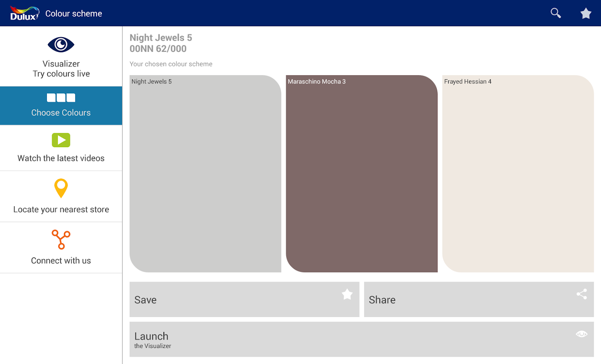
Task: Select the Frayed Hessian 4 swatch
Action: point(518,174)
